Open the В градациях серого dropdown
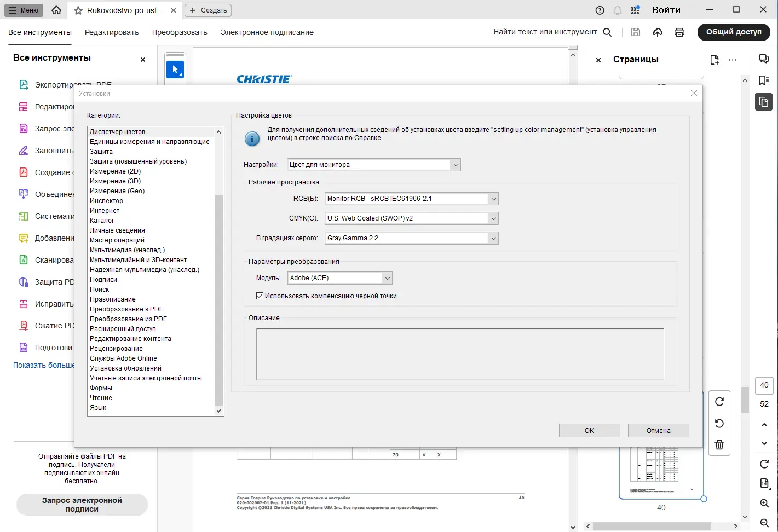778x532 pixels. (412, 238)
